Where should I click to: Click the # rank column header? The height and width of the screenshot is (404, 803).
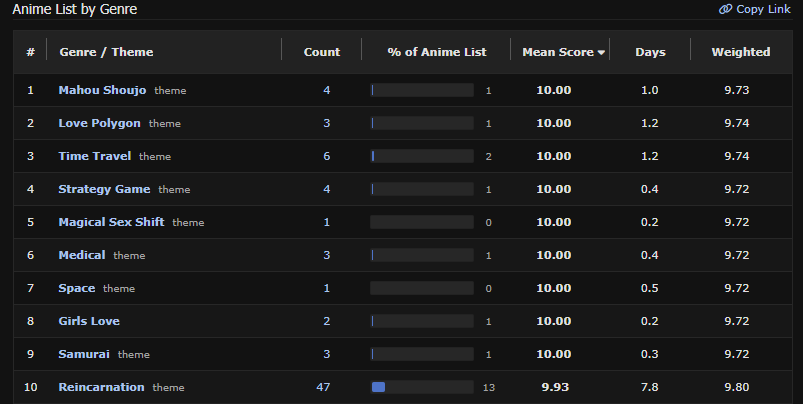click(31, 52)
